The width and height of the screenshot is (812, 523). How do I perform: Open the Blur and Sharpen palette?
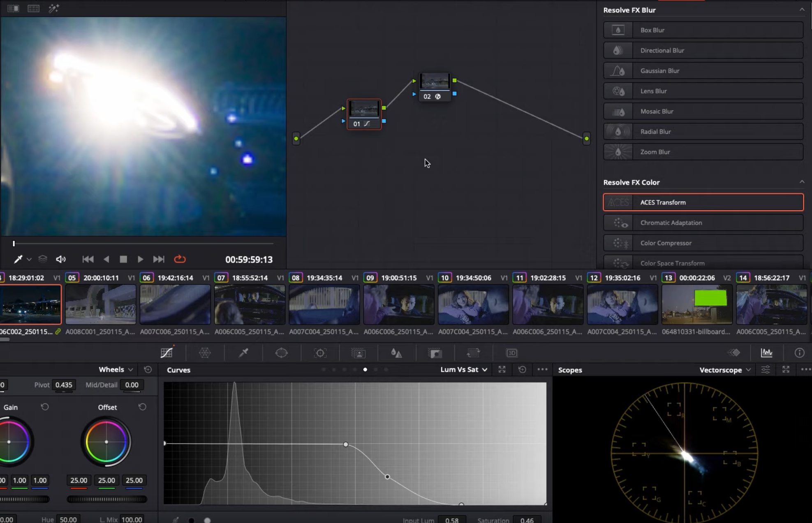point(396,353)
